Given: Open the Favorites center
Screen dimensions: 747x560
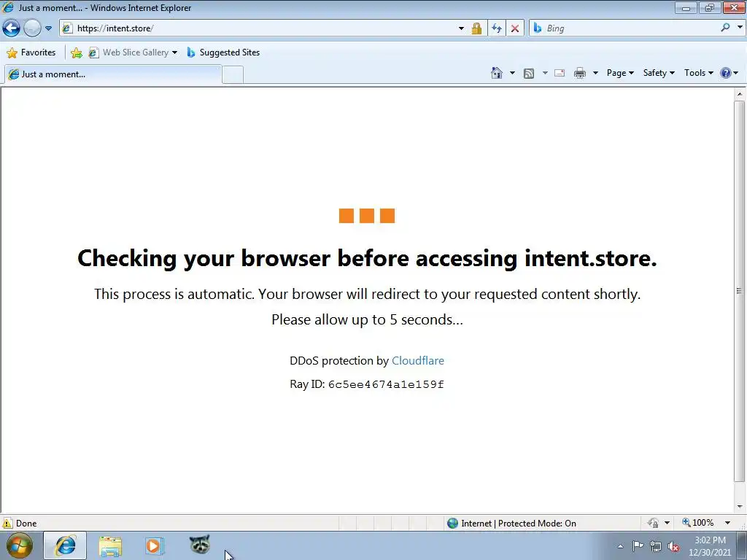Looking at the screenshot, I should [31, 52].
